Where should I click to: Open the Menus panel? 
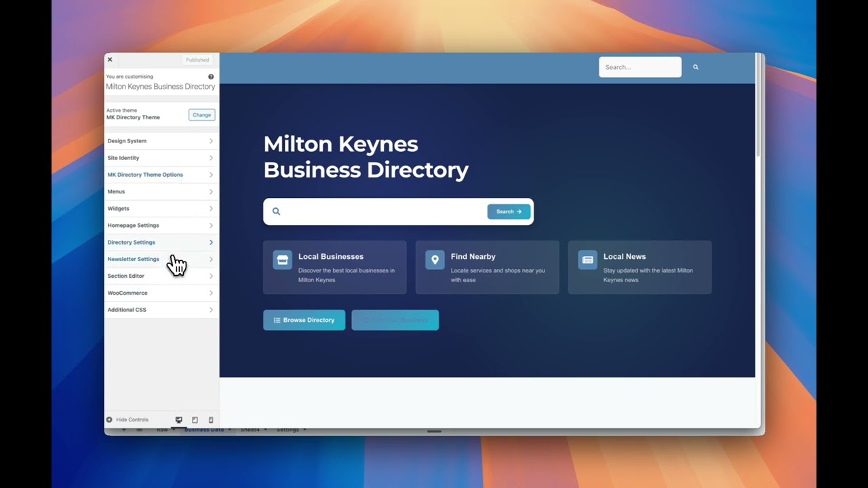pyautogui.click(x=161, y=192)
